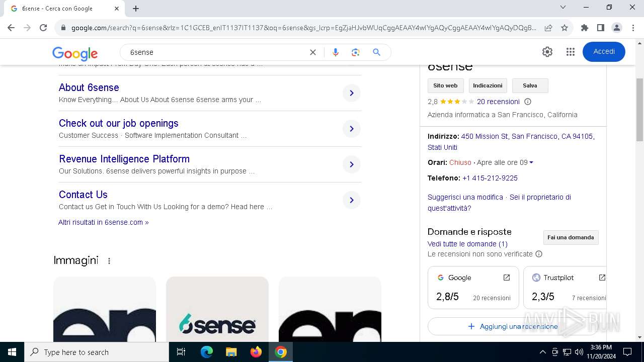Image resolution: width=644 pixels, height=362 pixels.
Task: Open the Revenue Intelligence Platform link
Action: tap(124, 159)
